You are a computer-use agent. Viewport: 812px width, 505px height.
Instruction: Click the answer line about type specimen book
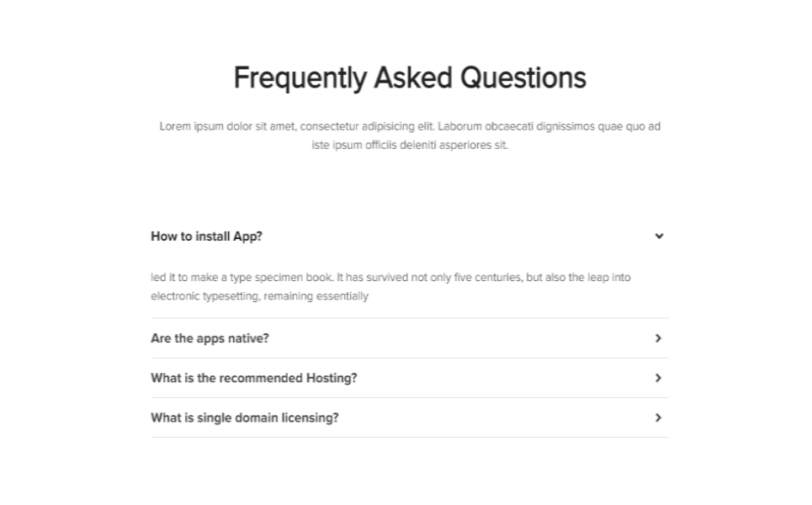pyautogui.click(x=390, y=278)
